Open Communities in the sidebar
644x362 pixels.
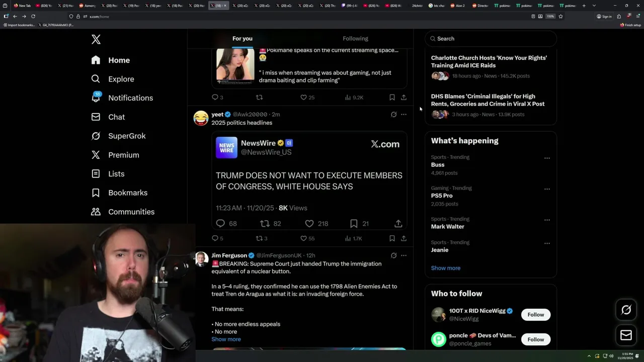point(123,212)
